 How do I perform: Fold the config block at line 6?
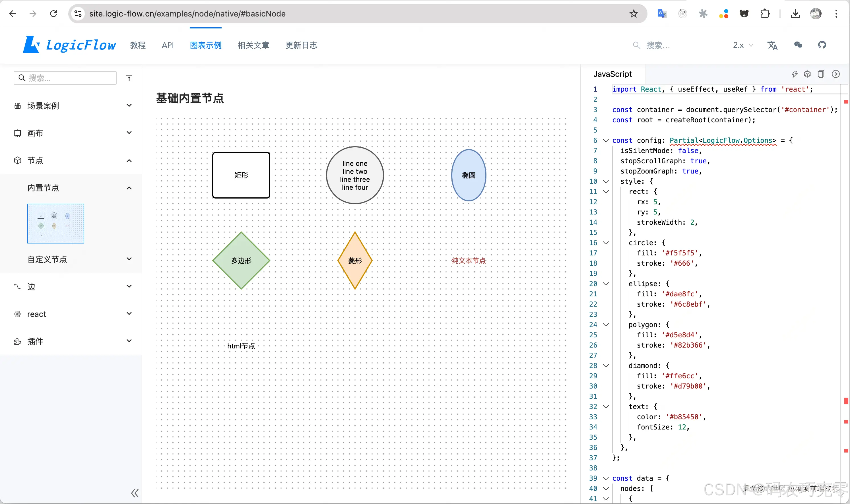pyautogui.click(x=606, y=140)
